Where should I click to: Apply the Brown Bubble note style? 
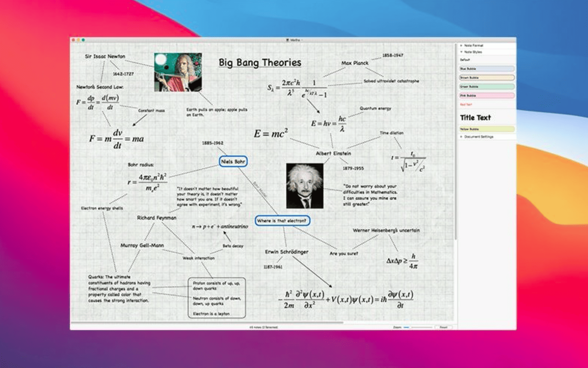point(487,78)
